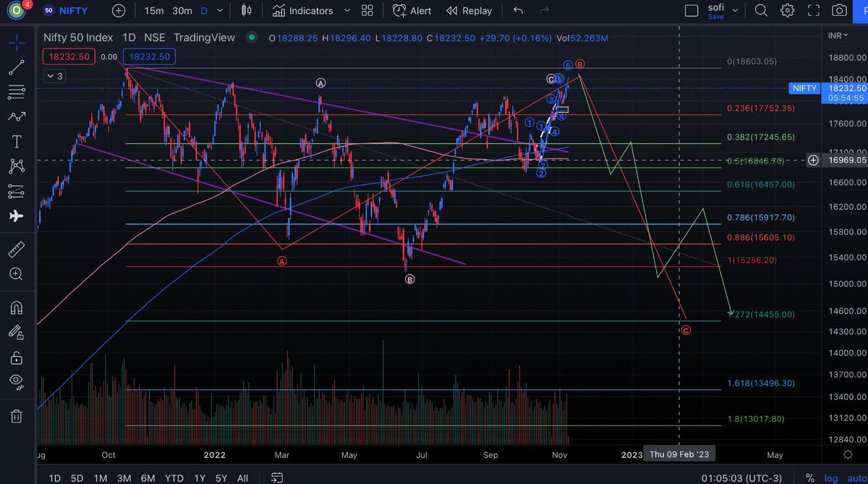Select the forecasting and measurement tool
Viewport: 868px width, 484px height.
[16, 191]
